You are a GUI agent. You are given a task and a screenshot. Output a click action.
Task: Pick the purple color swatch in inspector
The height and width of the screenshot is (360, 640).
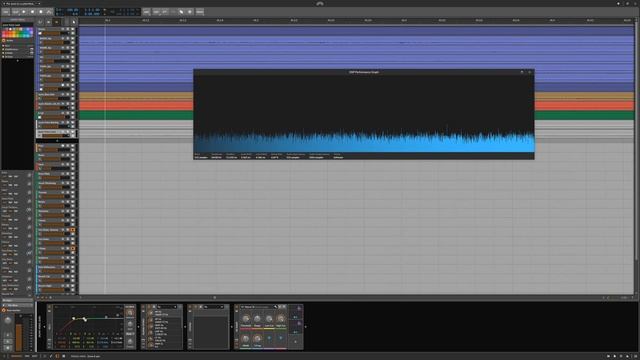31,29
